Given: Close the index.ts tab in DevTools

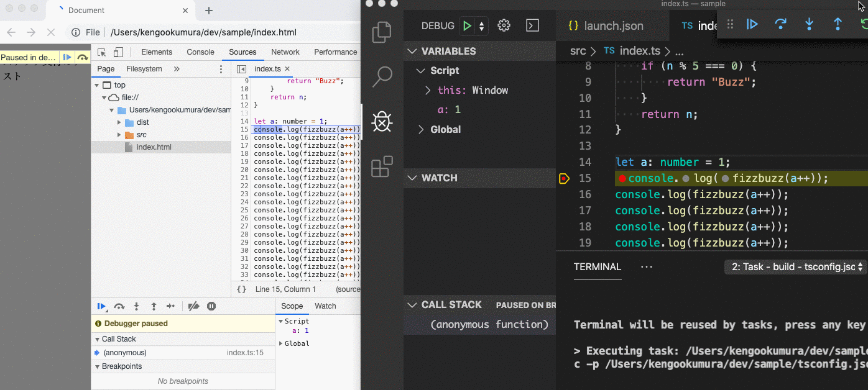Looking at the screenshot, I should (x=287, y=69).
